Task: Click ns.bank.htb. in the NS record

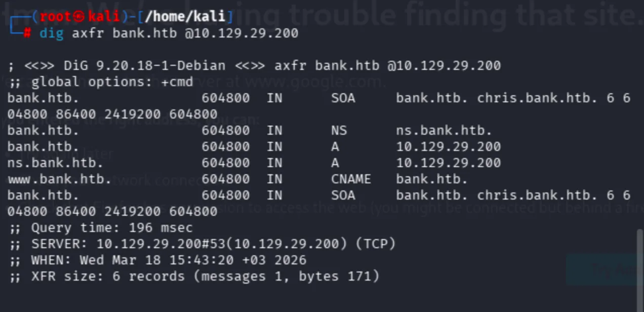Action: [444, 130]
